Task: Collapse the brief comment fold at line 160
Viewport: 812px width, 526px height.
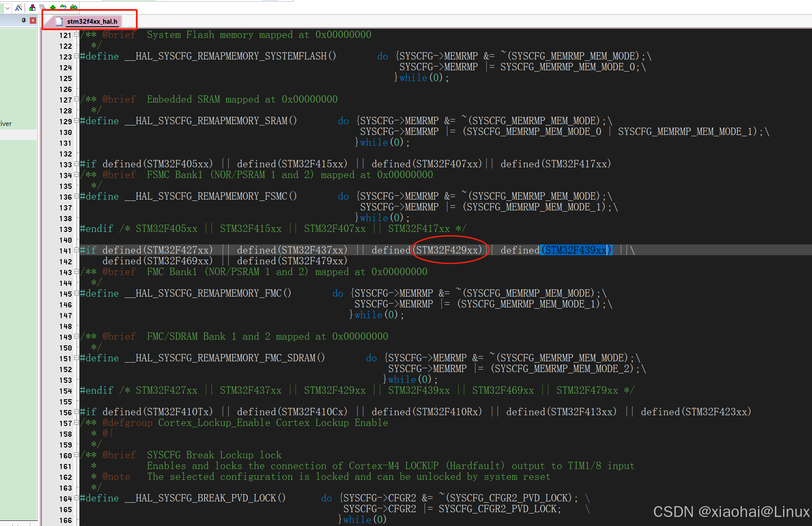Action: 76,454
